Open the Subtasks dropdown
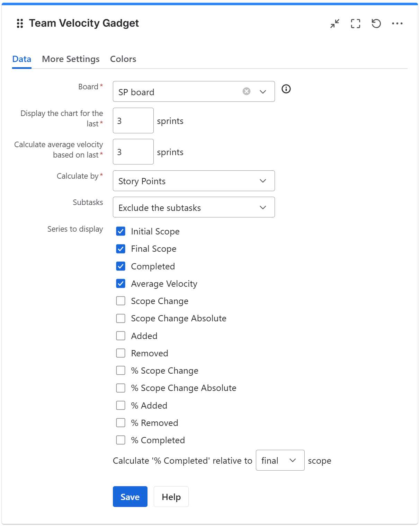 pos(194,207)
